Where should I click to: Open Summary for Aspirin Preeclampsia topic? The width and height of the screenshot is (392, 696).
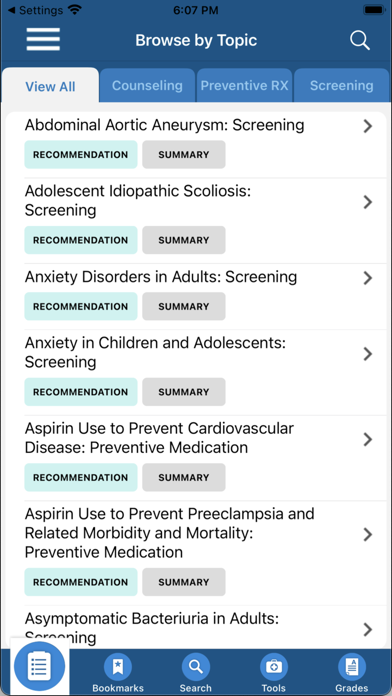[x=184, y=582]
